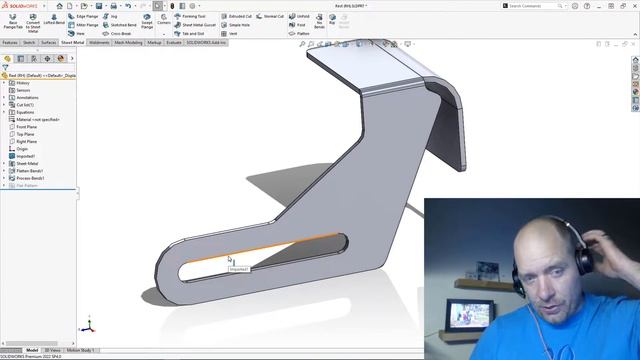Click the tree filter funnel icon
Image resolution: width=640 pixels, height=360 pixels.
(x=5, y=67)
